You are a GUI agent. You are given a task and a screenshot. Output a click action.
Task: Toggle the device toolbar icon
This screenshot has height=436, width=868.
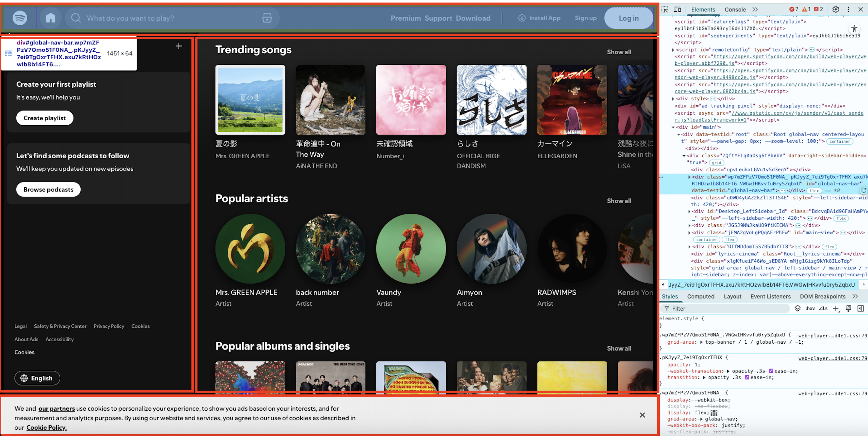pos(677,10)
